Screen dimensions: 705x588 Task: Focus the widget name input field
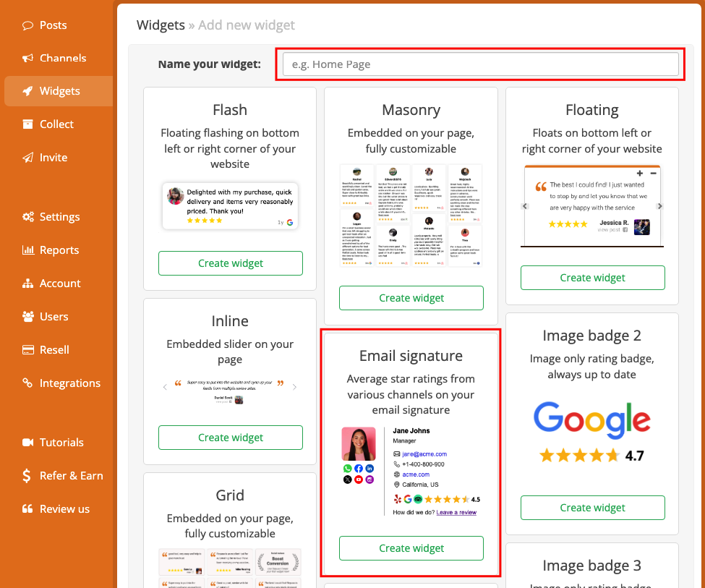pos(481,64)
